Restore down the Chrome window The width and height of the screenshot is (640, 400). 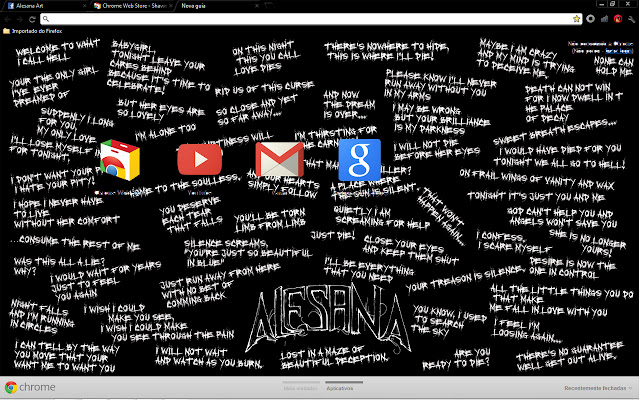pos(612,4)
